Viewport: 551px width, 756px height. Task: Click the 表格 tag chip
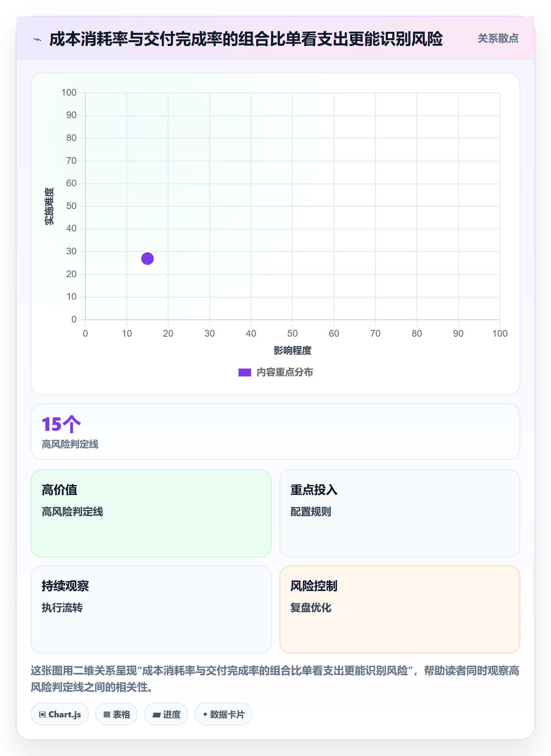point(116,714)
